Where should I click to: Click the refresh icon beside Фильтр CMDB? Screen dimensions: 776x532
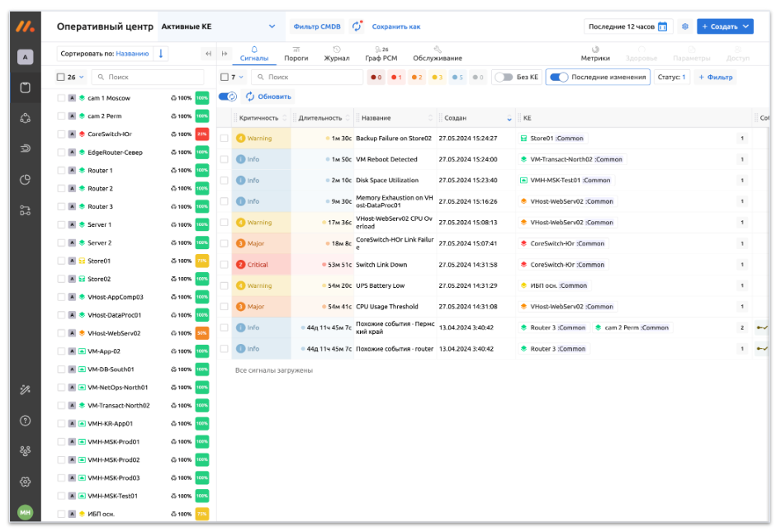click(357, 26)
